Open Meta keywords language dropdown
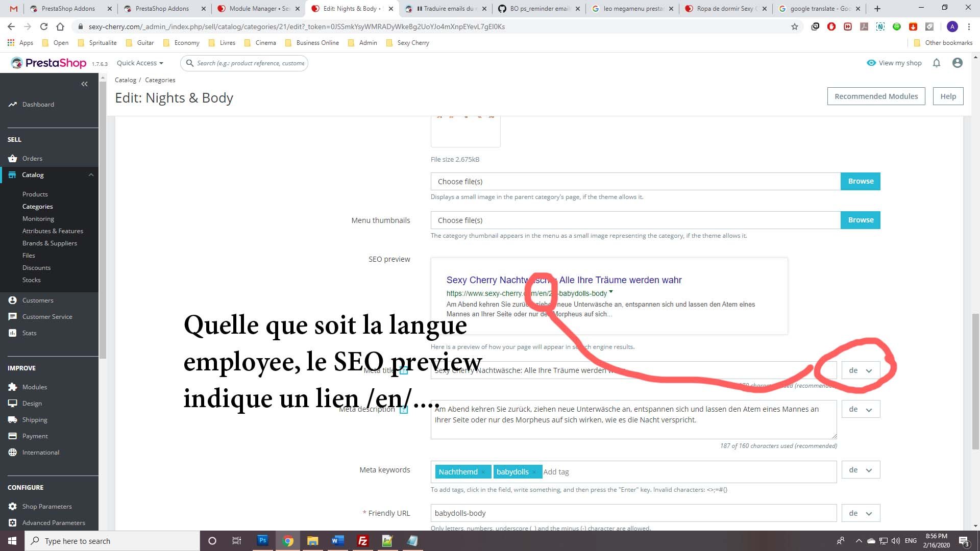Screen dimensions: 980x551 point(861,470)
